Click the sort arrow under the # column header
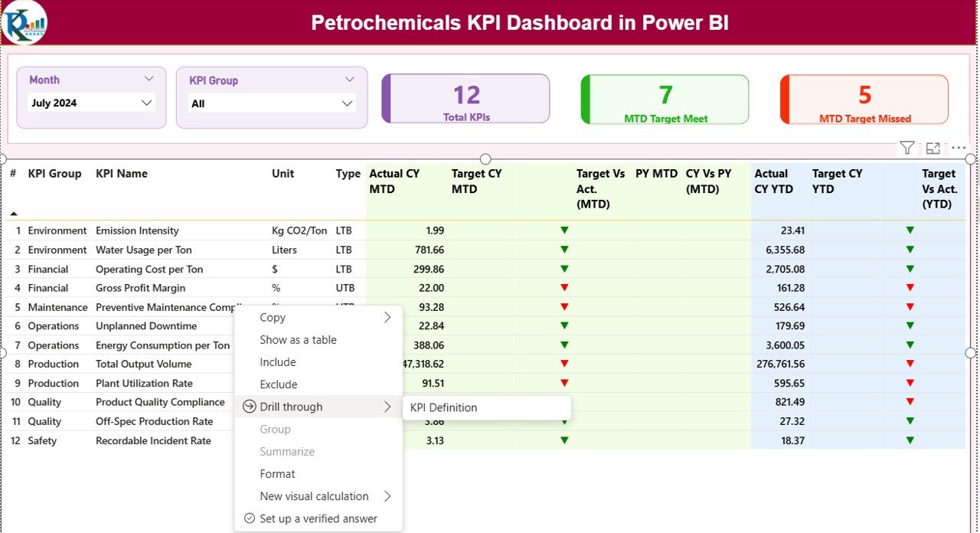Image resolution: width=980 pixels, height=533 pixels. pos(12,214)
